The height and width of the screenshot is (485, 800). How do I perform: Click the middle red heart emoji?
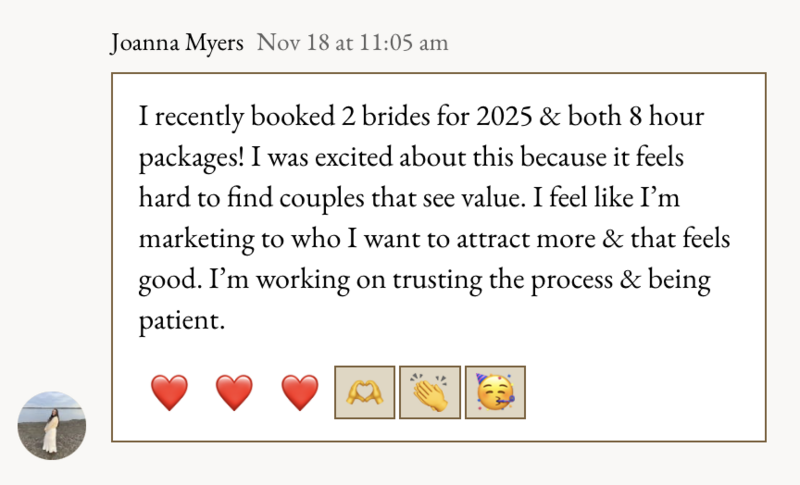pos(234,392)
